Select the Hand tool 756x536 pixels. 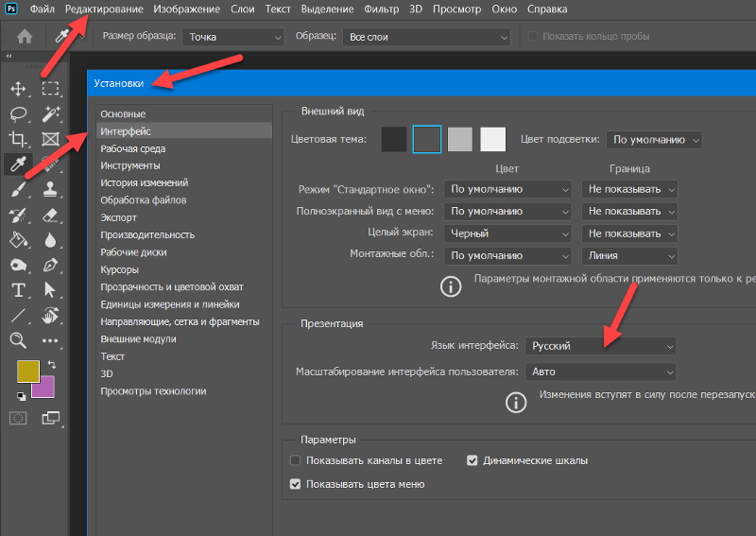coord(50,316)
